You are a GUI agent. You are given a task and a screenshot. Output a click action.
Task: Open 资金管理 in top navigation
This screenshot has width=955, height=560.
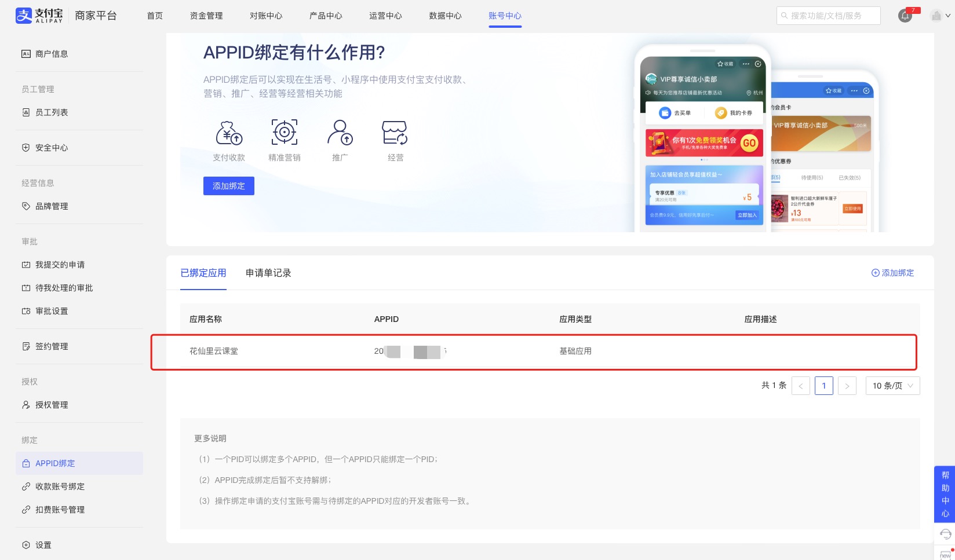coord(206,16)
